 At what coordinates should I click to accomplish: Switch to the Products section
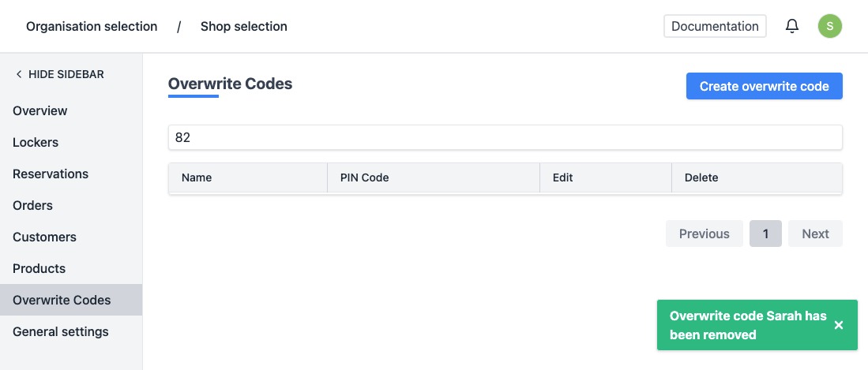(x=39, y=268)
